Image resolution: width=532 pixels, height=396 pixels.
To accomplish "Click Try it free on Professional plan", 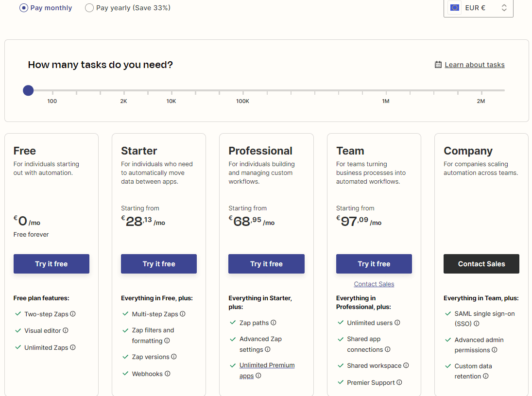I will [x=266, y=264].
